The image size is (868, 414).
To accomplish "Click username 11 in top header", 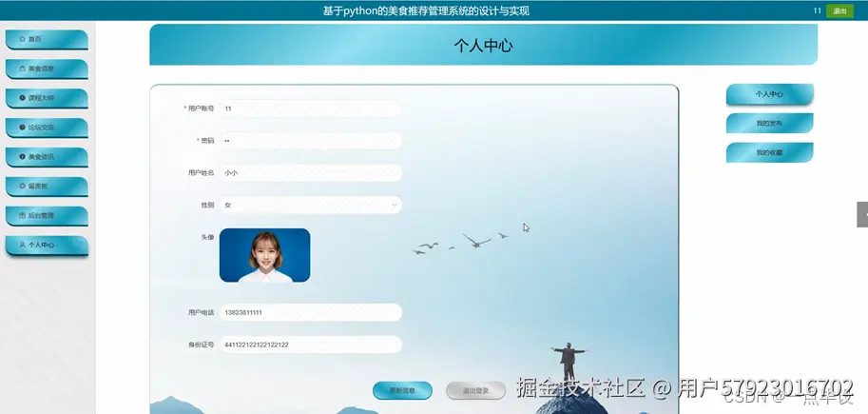I will 817,10.
